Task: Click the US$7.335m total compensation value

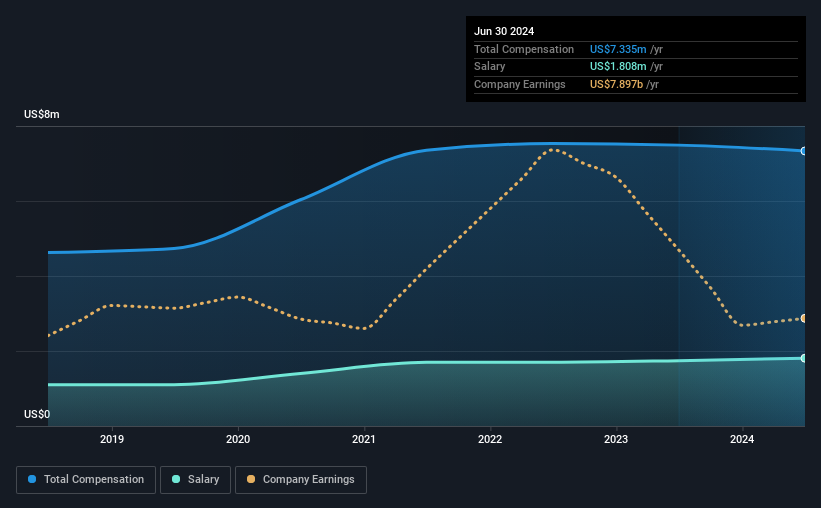Action: 618,49
